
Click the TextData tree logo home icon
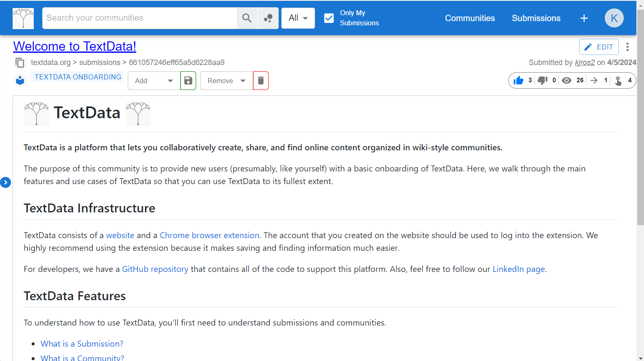[x=23, y=18]
